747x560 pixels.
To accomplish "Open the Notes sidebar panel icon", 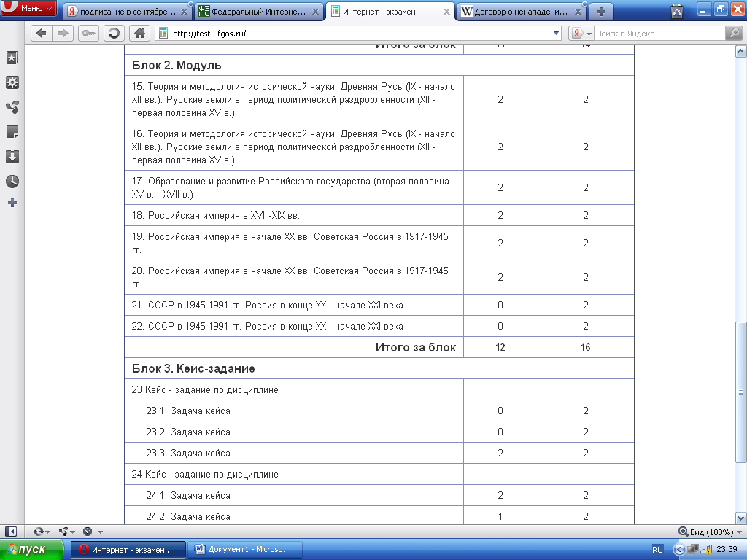I will [x=12, y=132].
